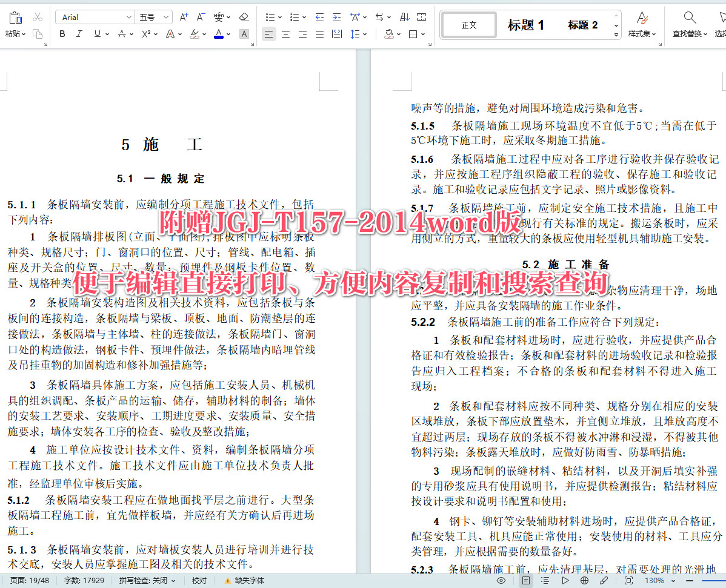Image resolution: width=726 pixels, height=588 pixels.
Task: Toggle italic formatting
Action: point(78,34)
